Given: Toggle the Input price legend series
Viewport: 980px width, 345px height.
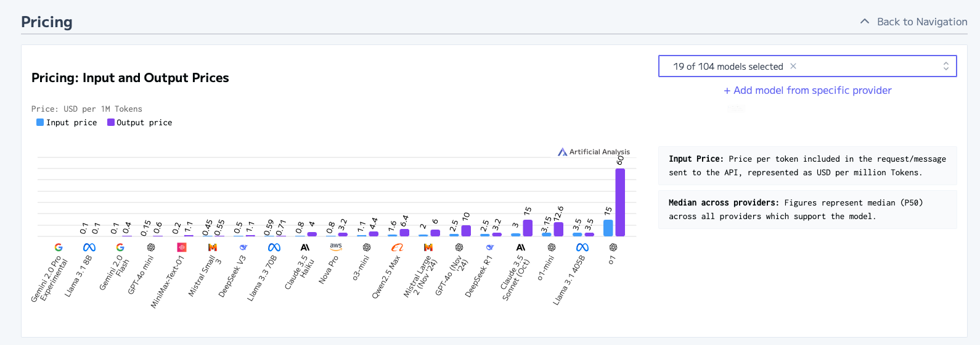Looking at the screenshot, I should [67, 123].
